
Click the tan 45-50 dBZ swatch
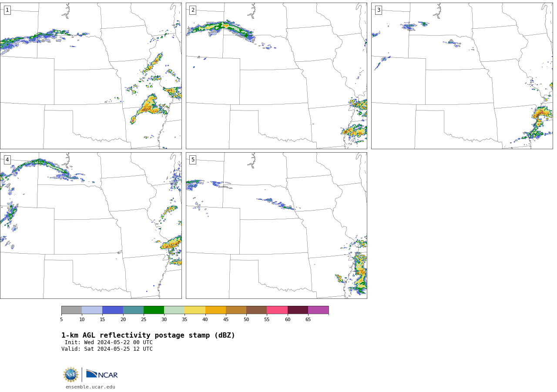[x=236, y=310]
